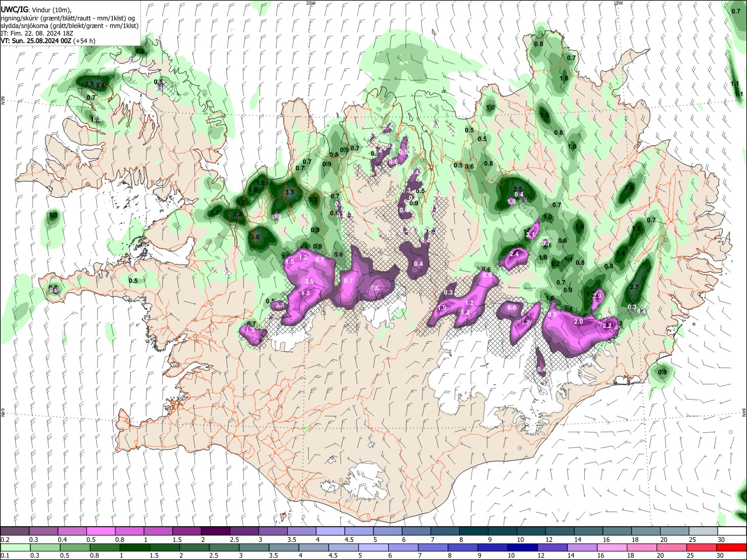Pick upper legend swatch between 25 and 30
Image resolution: width=747 pixels, height=560 pixels.
[703, 531]
